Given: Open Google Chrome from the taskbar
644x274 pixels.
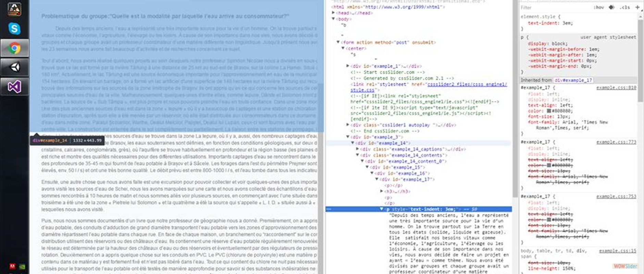Looking at the screenshot, I should (14, 48).
